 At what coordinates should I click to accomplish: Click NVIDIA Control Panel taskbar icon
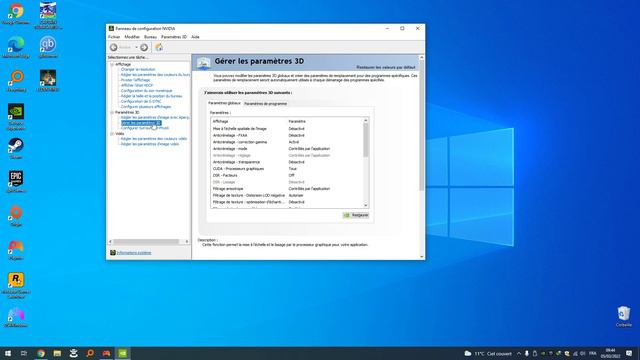(x=123, y=353)
